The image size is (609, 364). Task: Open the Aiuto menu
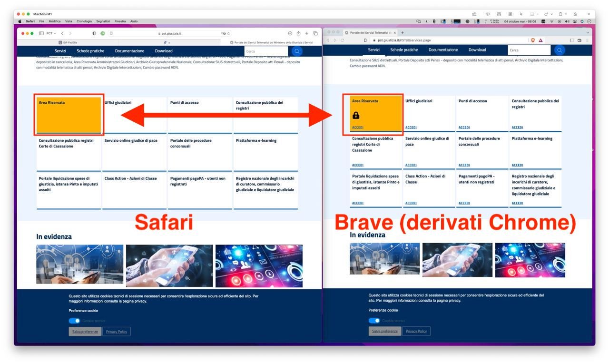134,21
